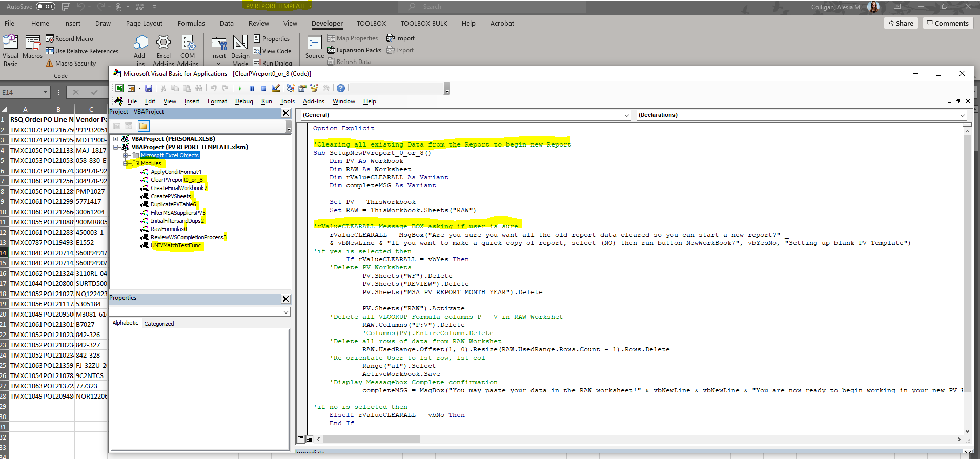980x459 pixels.
Task: Click XML Source ribbon icon
Action: pos(314,47)
